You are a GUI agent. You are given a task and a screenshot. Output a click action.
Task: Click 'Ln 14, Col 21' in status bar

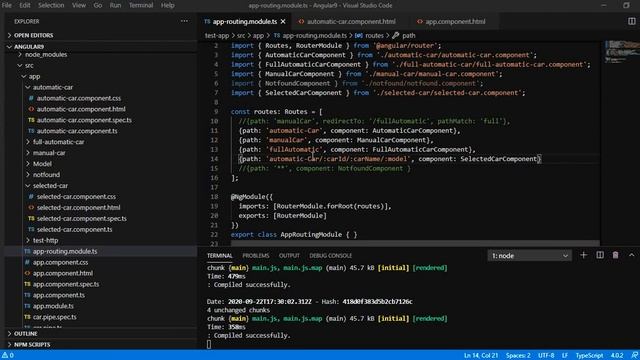(x=481, y=355)
